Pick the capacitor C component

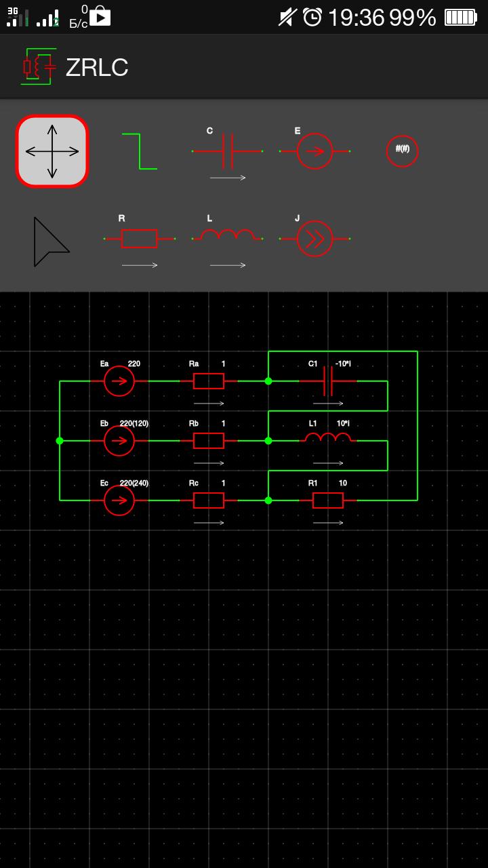click(x=228, y=151)
